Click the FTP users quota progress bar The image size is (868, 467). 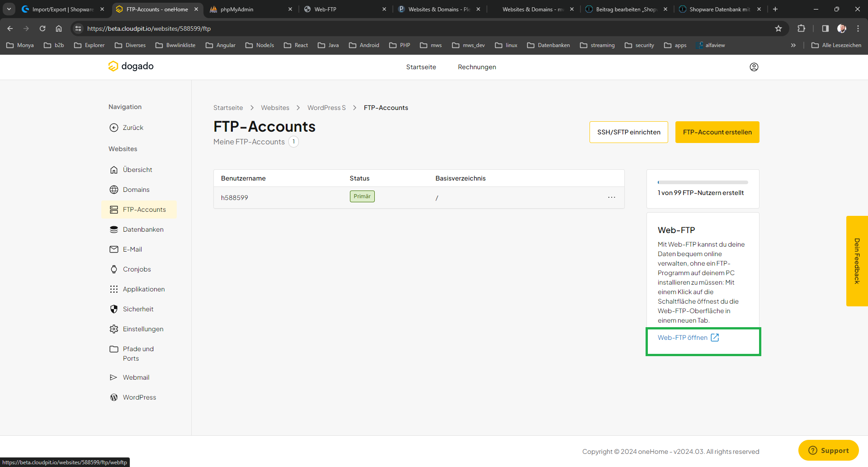pos(703,182)
